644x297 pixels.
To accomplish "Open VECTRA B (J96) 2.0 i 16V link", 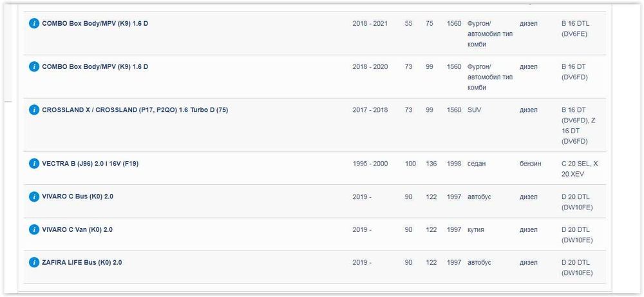I will pos(90,164).
